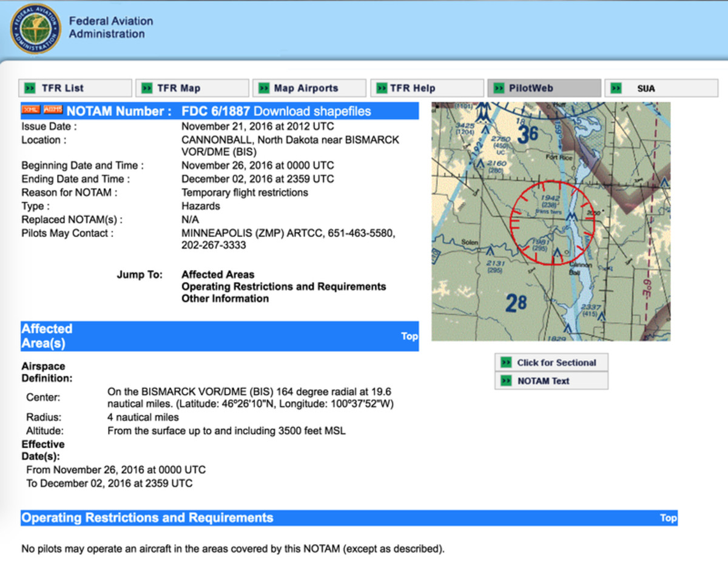Click the green arrow icon beside Map Airports

click(x=263, y=89)
